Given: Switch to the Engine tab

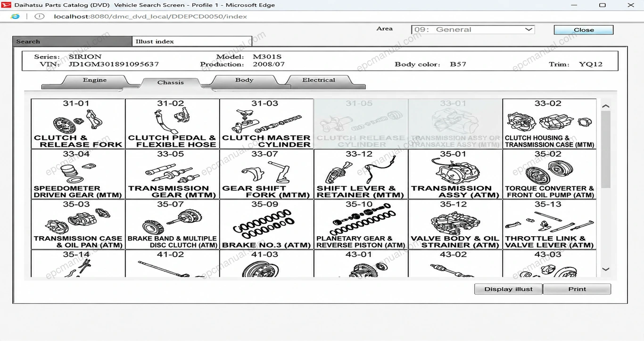Looking at the screenshot, I should click(x=95, y=81).
